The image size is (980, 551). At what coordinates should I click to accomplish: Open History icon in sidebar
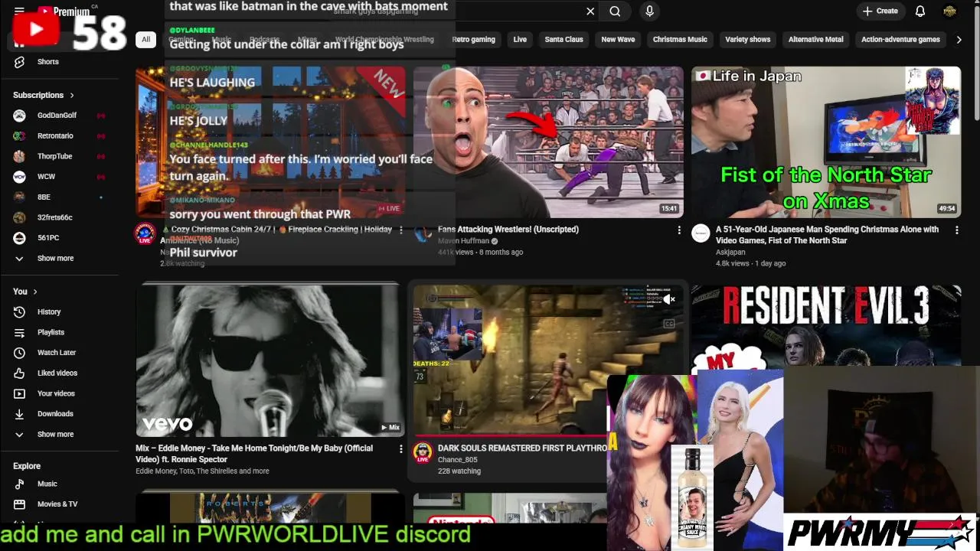20,312
